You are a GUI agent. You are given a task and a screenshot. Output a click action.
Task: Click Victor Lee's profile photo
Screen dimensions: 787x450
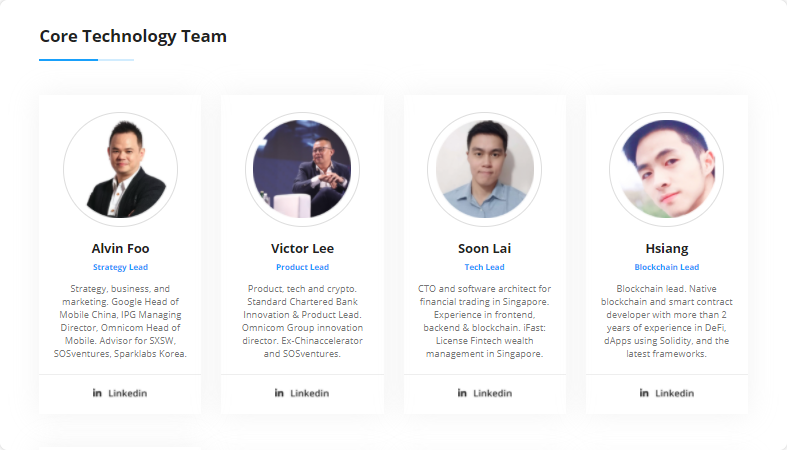[x=302, y=169]
